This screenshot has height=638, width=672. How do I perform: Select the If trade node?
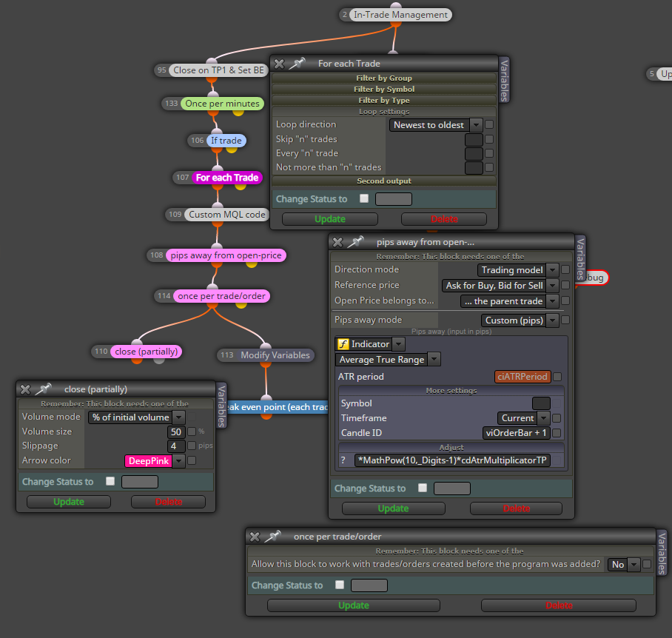[226, 141]
